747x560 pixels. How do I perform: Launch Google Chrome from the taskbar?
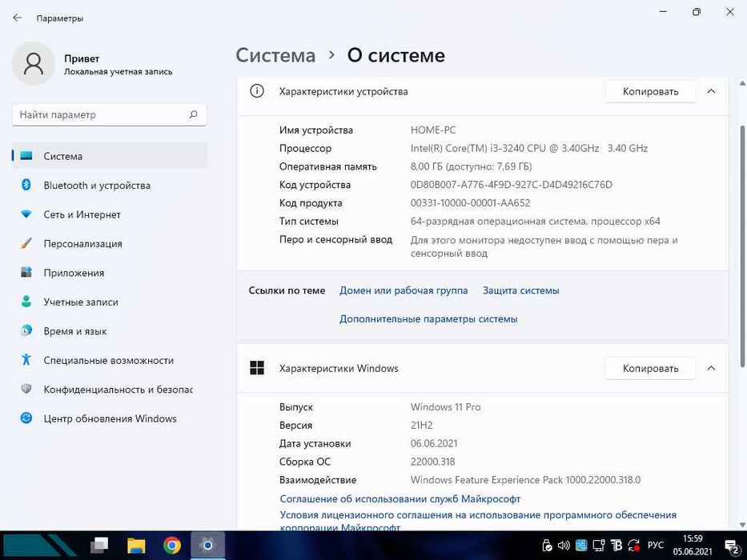click(172, 546)
